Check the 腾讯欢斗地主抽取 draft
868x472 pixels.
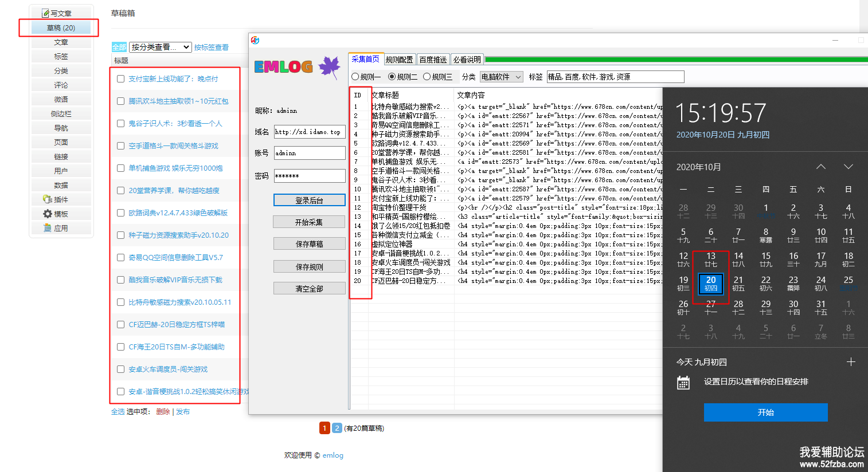point(120,101)
